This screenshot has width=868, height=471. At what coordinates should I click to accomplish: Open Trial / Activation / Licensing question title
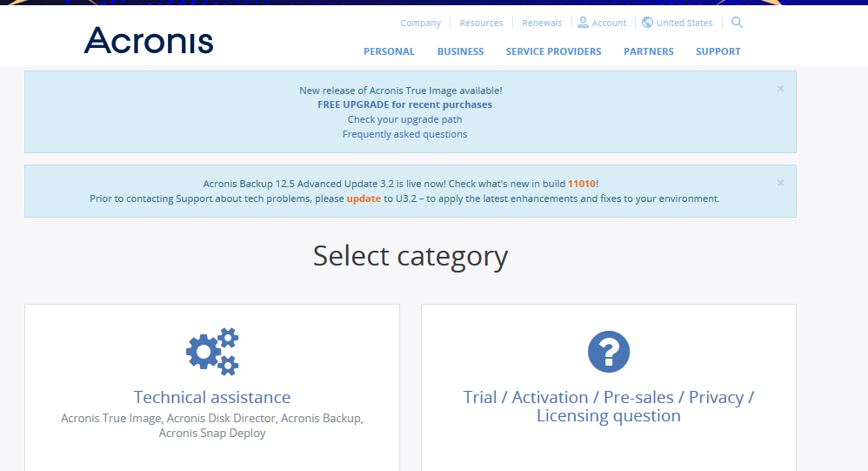[608, 407]
